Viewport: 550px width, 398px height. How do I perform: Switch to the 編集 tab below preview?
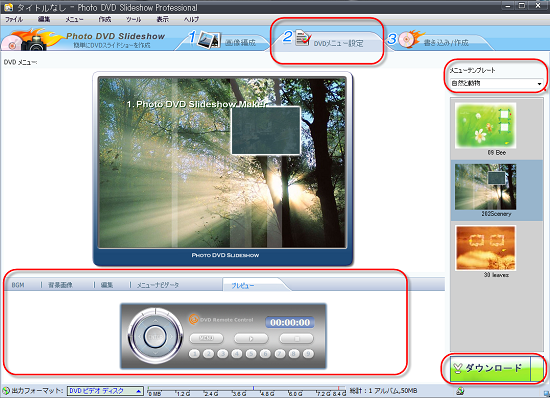tap(107, 285)
